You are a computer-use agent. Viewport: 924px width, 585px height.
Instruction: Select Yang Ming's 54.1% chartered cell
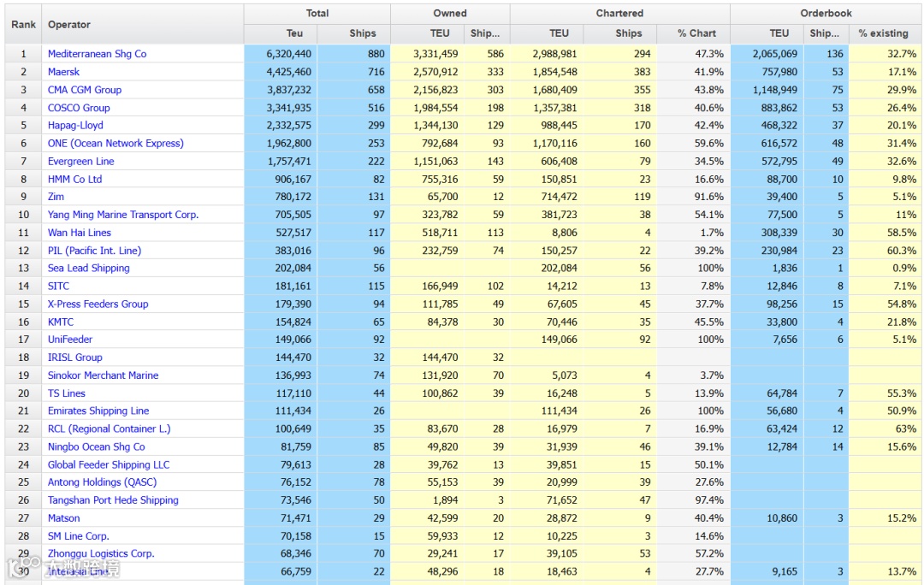coord(693,215)
